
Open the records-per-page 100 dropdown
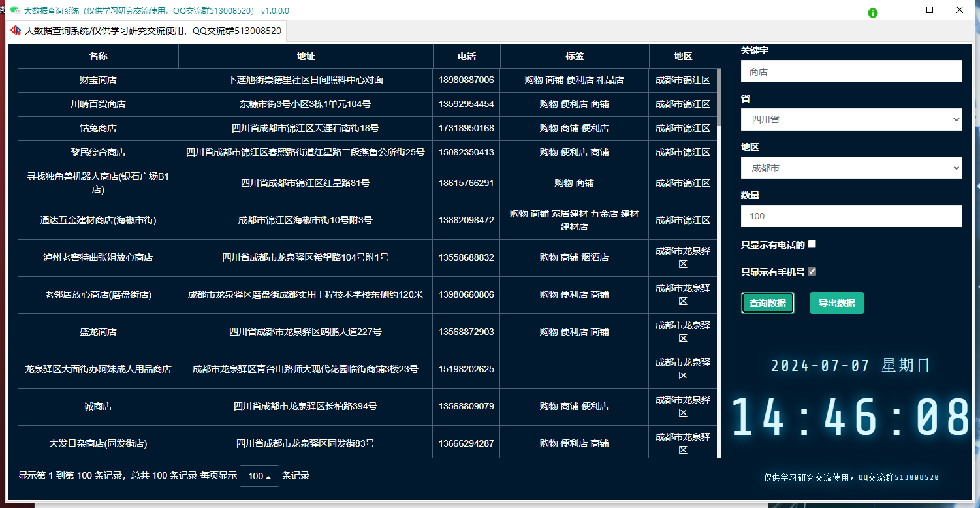[x=259, y=476]
